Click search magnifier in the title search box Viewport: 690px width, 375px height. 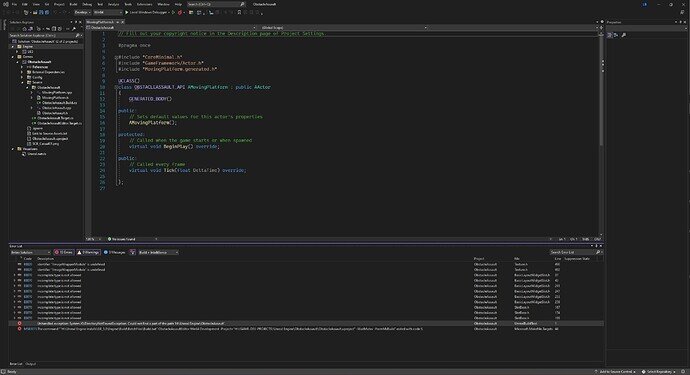[242, 4]
